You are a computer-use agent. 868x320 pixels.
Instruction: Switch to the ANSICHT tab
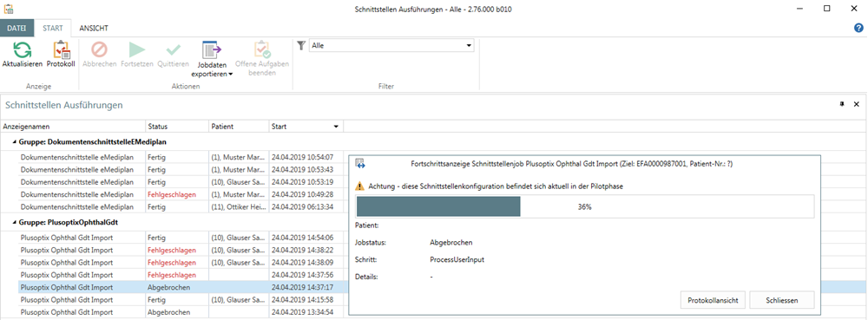click(94, 28)
